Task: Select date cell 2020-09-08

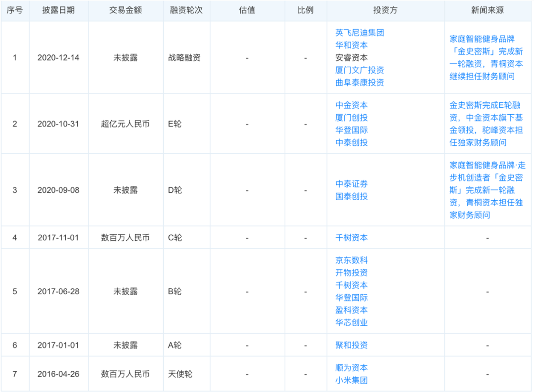Action: tap(58, 190)
